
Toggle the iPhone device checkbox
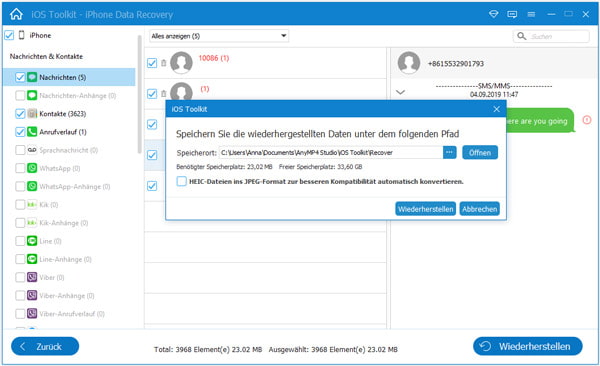point(9,35)
